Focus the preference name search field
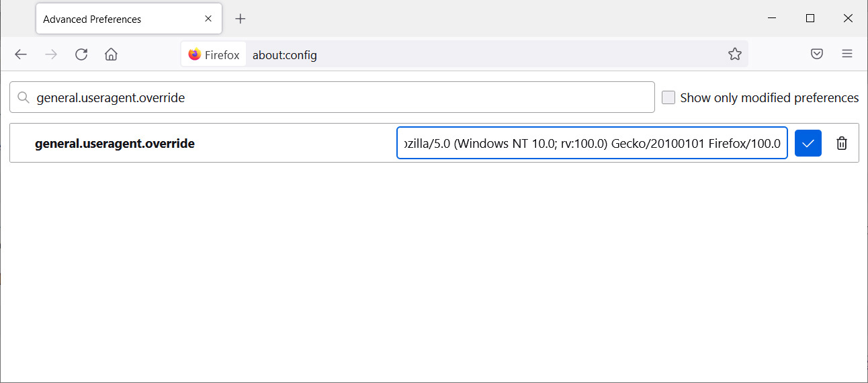868x383 pixels. coord(336,98)
